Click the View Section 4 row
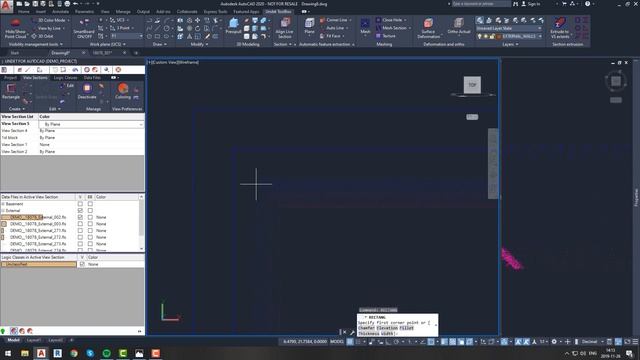Image resolution: width=640 pixels, height=360 pixels. click(72, 131)
